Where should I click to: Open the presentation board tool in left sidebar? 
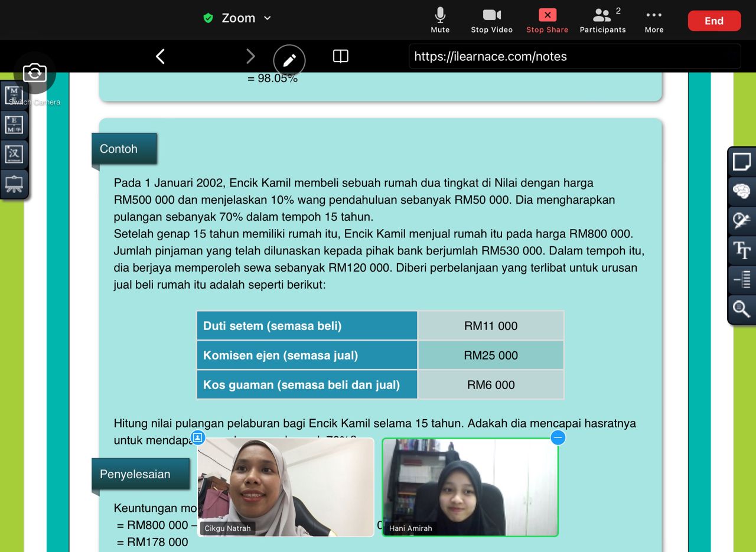pos(14,184)
